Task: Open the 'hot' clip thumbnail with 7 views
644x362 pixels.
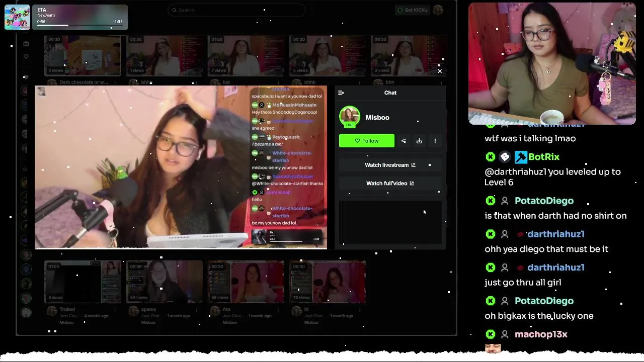Action: pos(246,55)
